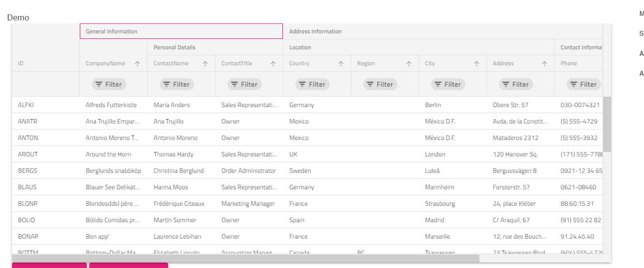Click Berlin city cell
The image size is (644, 268).
pos(452,105)
